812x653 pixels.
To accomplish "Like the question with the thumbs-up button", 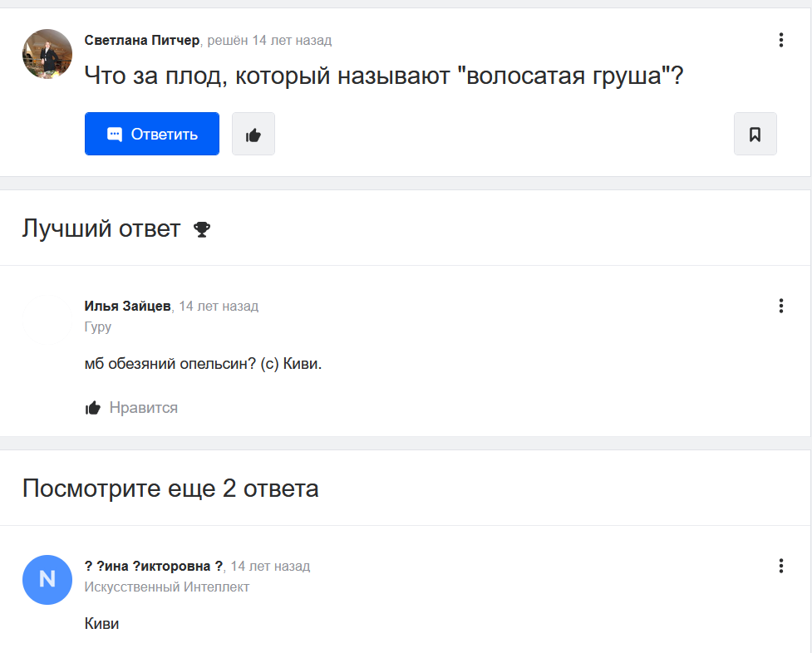I will tap(253, 134).
